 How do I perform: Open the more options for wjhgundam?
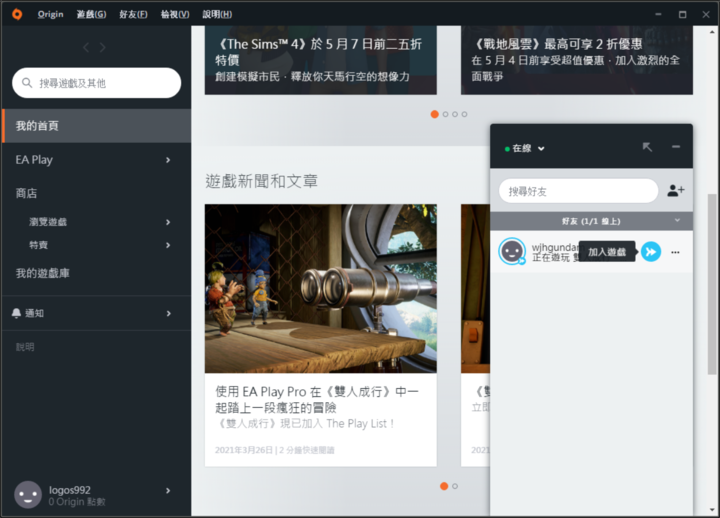(675, 252)
